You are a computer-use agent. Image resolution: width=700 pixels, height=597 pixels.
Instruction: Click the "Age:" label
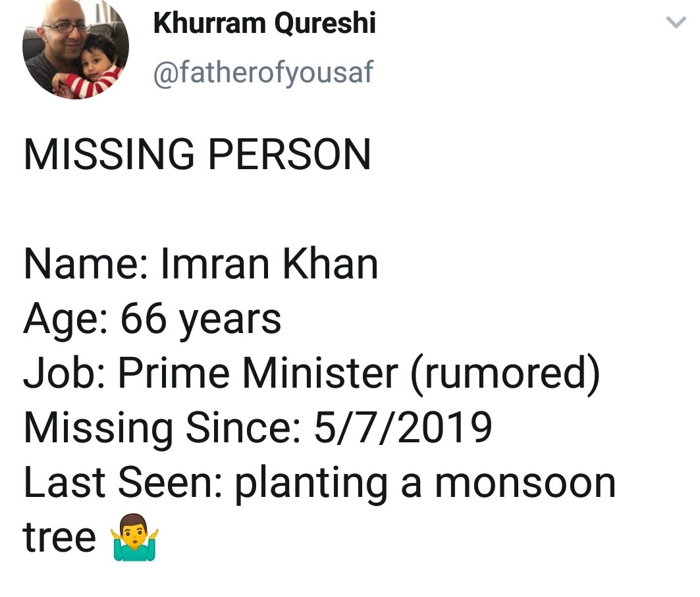[67, 319]
